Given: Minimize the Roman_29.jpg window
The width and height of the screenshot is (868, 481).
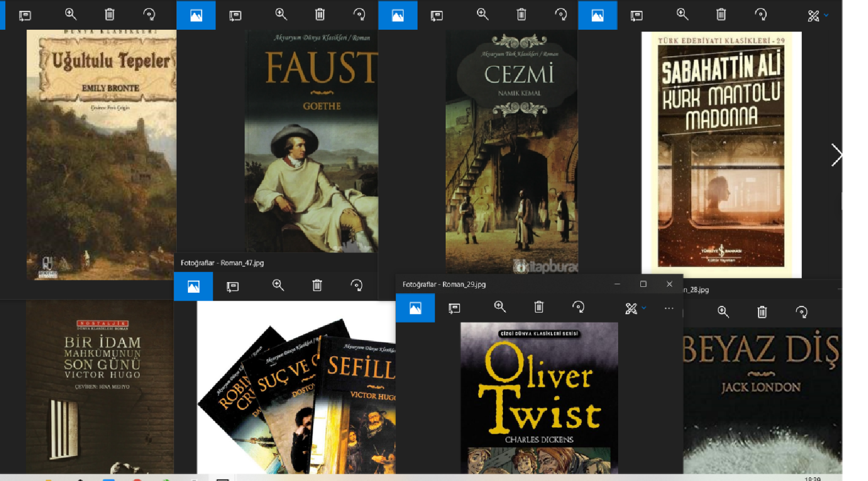Looking at the screenshot, I should 617,284.
